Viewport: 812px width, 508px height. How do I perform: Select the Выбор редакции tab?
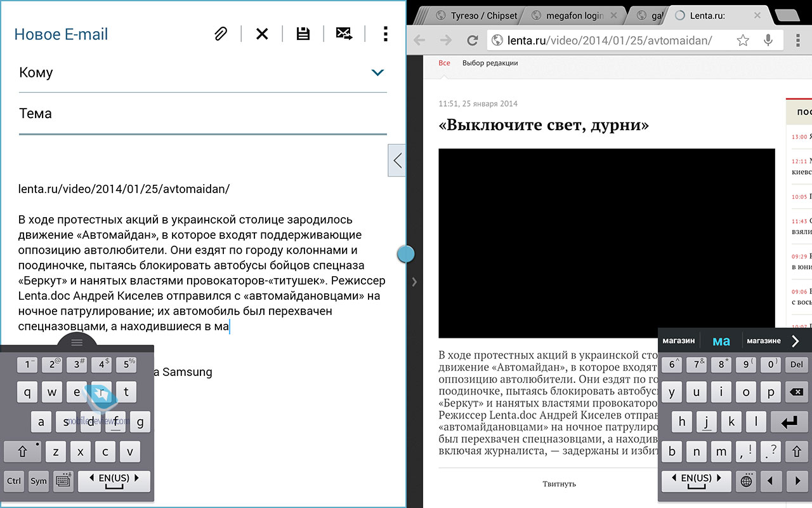click(490, 63)
